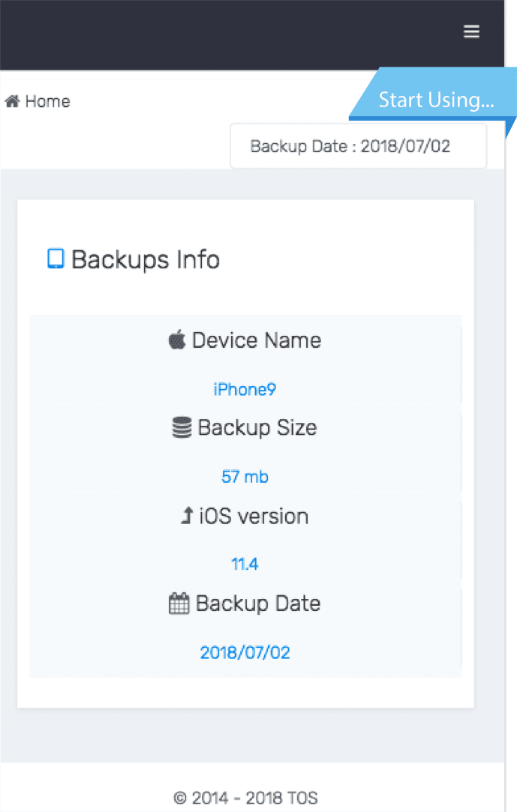This screenshot has width=517, height=812.
Task: Click the Backup Size database icon
Action: coord(182,428)
